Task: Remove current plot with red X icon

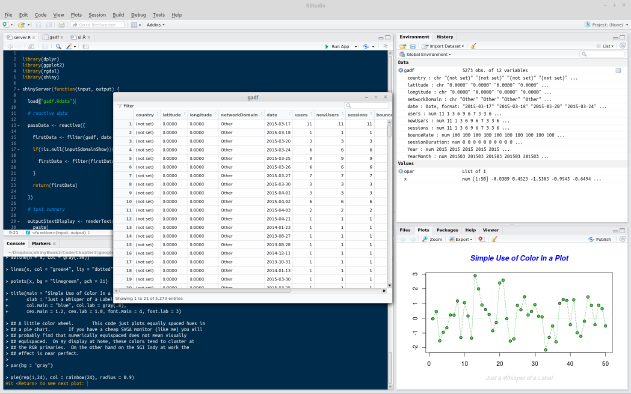Action: 481,239
